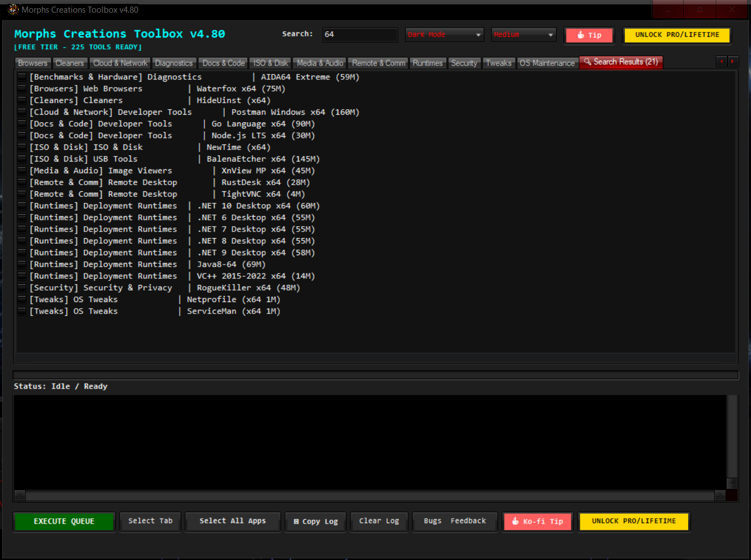Image resolution: width=751 pixels, height=560 pixels.
Task: Open the Media & Audio tab
Action: 320,63
